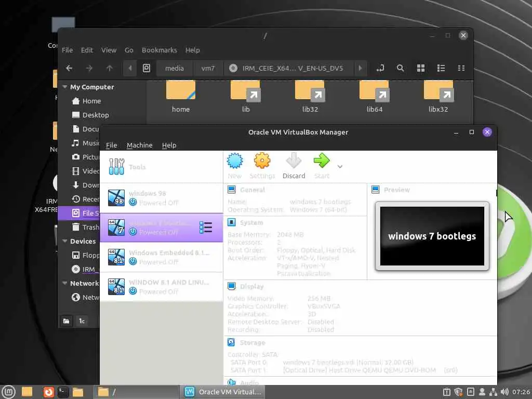Start the selected VM with green arrow
Viewport: 532px width, 399px height.
(322, 166)
